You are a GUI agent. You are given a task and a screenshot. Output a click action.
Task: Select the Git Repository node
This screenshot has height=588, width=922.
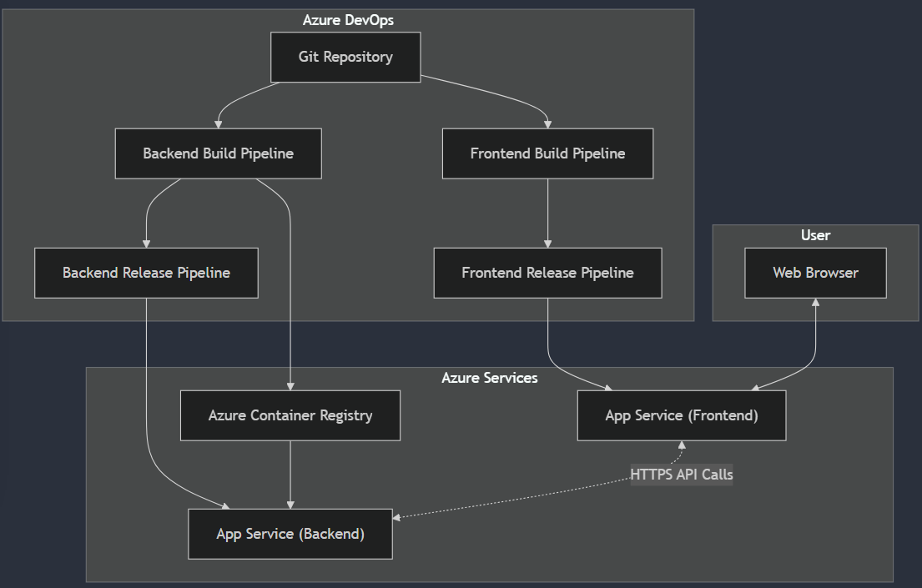coord(345,57)
